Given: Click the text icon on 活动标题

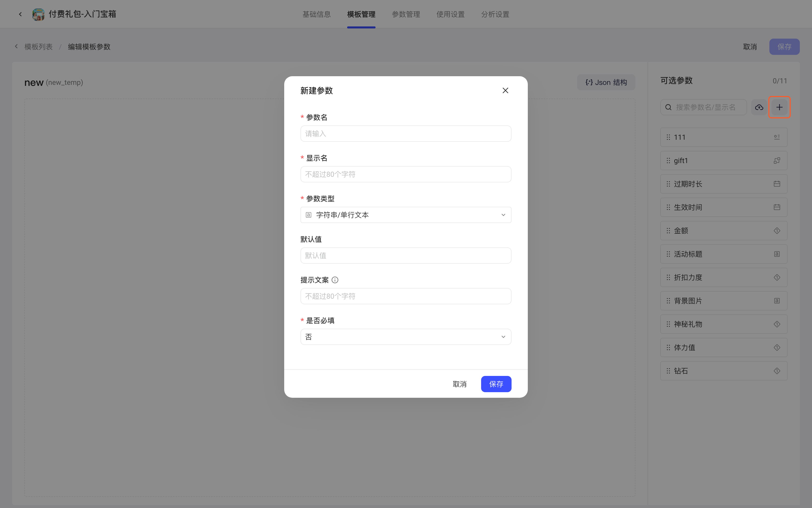Looking at the screenshot, I should tap(777, 254).
